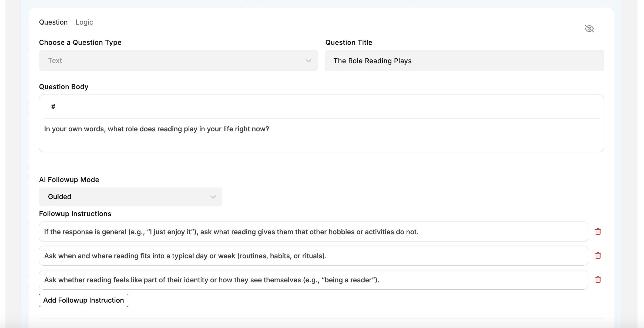Select the Question tab
The width and height of the screenshot is (644, 328).
(53, 22)
